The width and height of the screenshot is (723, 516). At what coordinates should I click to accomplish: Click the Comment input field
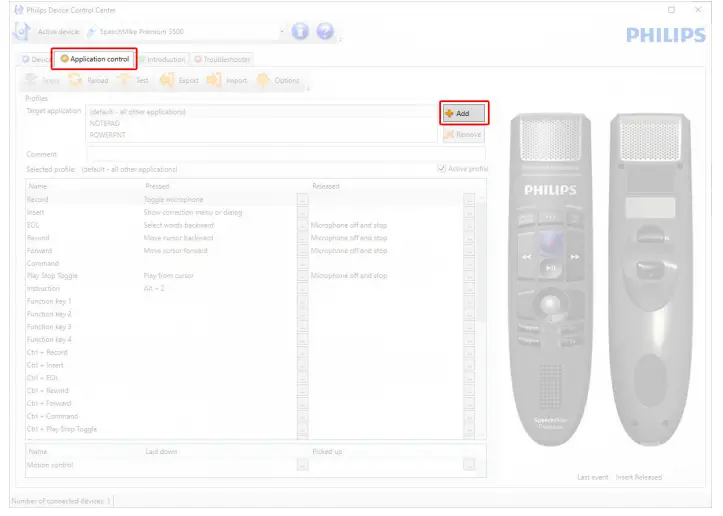coord(285,154)
